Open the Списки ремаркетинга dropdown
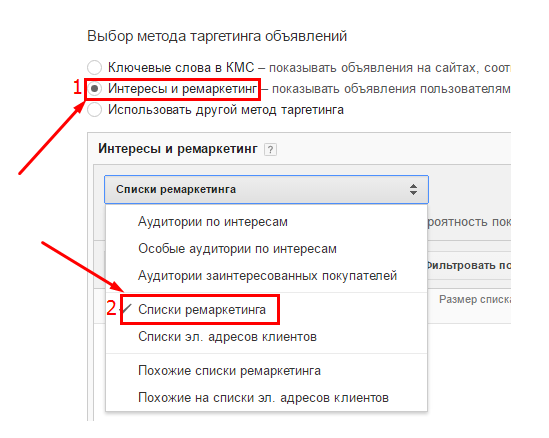Image resolution: width=549 pixels, height=438 pixels. [x=266, y=189]
